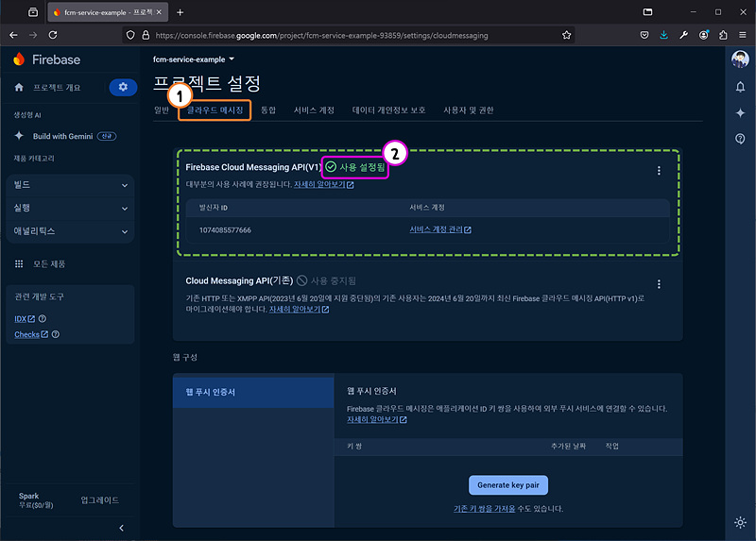This screenshot has height=541, width=756.
Task: Switch to the 클라우드 메시징 tab
Action: [x=215, y=110]
